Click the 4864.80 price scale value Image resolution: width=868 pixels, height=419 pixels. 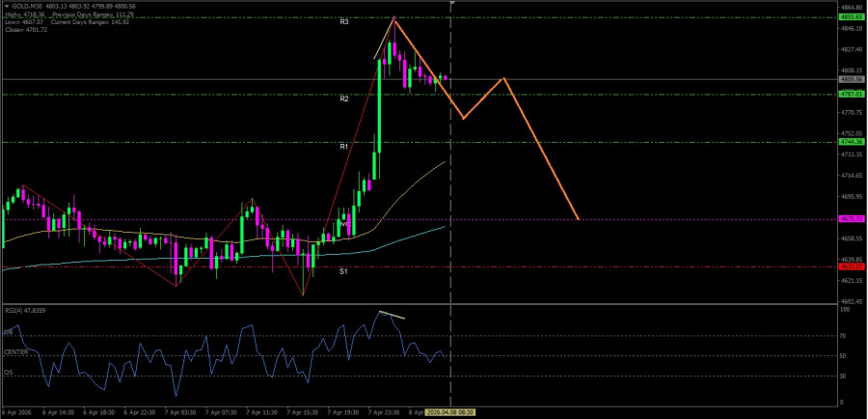click(x=851, y=8)
